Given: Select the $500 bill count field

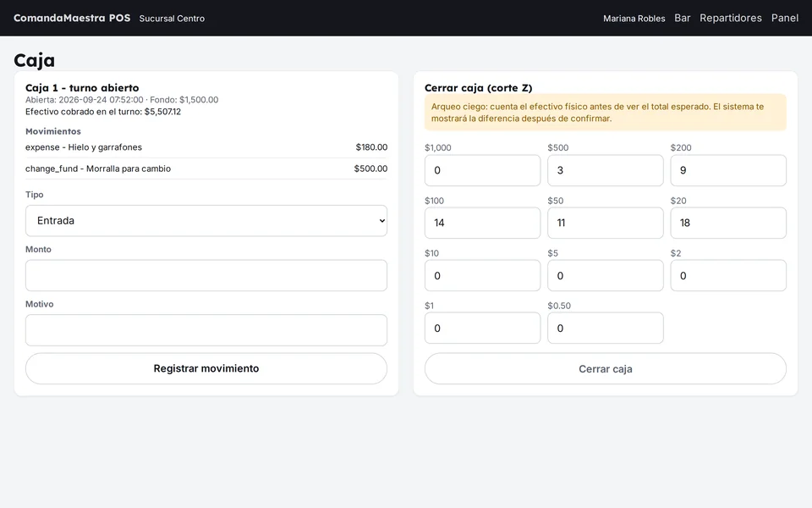Looking at the screenshot, I should click(x=606, y=170).
